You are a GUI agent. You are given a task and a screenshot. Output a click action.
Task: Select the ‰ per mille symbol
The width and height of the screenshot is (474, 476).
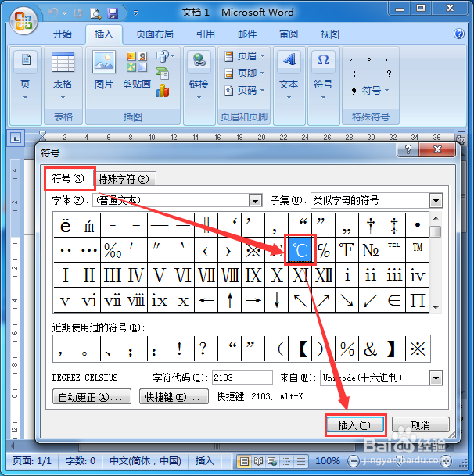click(113, 250)
